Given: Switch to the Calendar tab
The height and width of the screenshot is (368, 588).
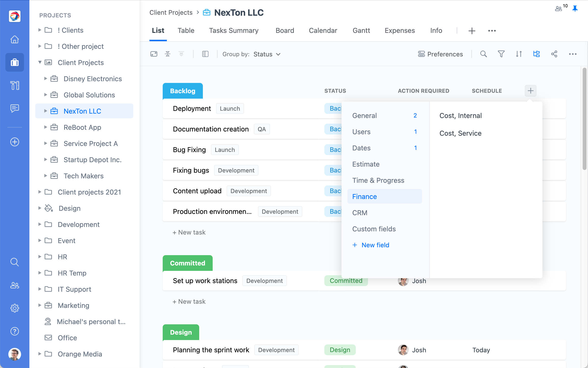Looking at the screenshot, I should pos(323,31).
